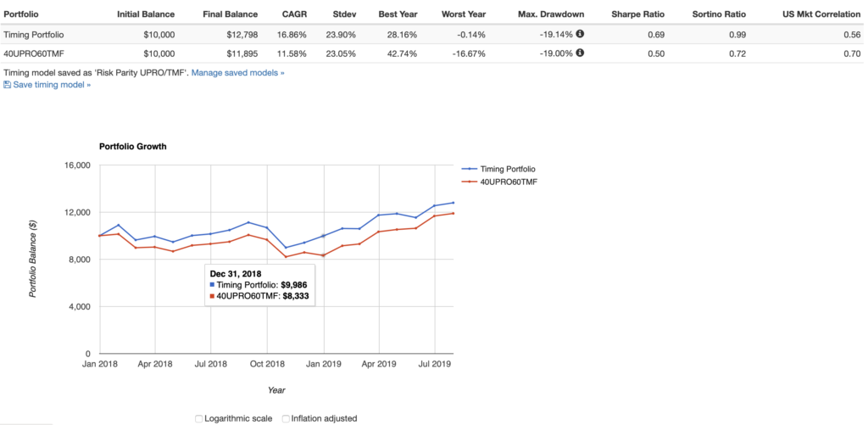868x425 pixels.
Task: Click the Portfolio Growth chart title
Action: 133,146
